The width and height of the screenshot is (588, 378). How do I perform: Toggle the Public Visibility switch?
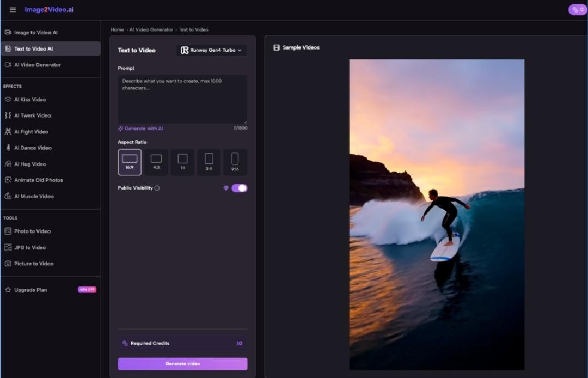[x=240, y=188]
